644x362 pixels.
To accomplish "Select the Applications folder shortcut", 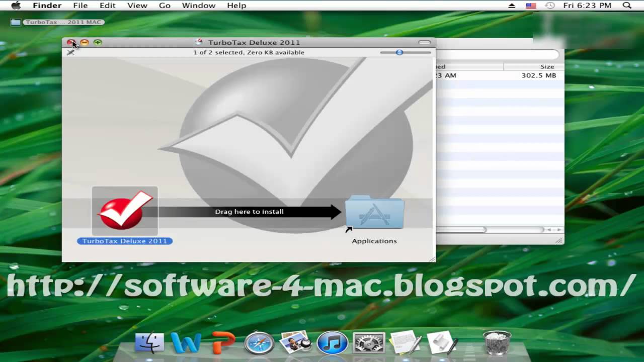I will coord(374,213).
